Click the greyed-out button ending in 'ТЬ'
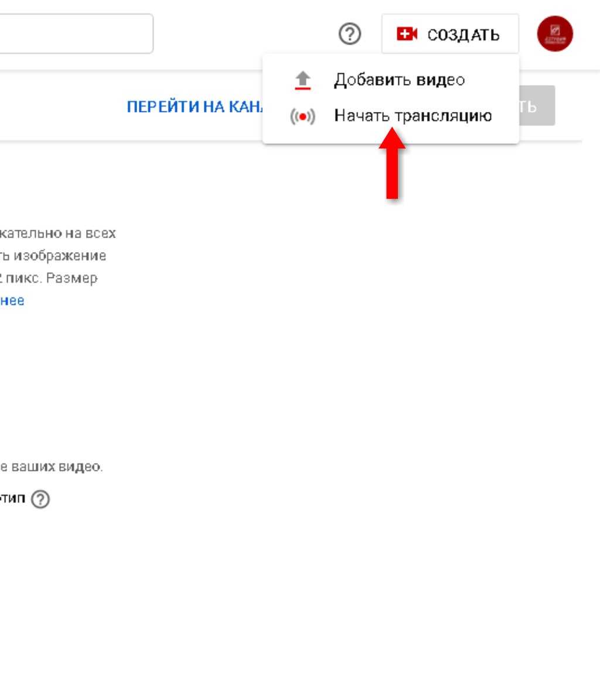The height and width of the screenshot is (700, 600). point(537,106)
